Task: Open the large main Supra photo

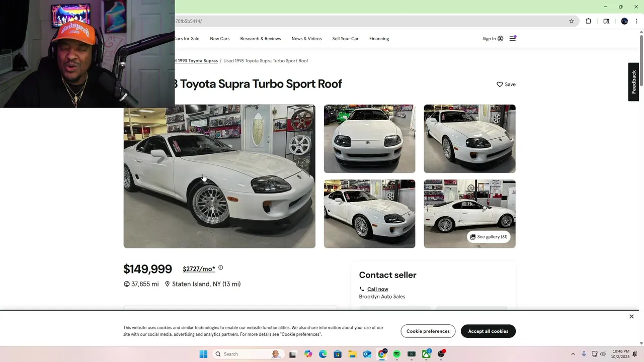Action: (219, 176)
